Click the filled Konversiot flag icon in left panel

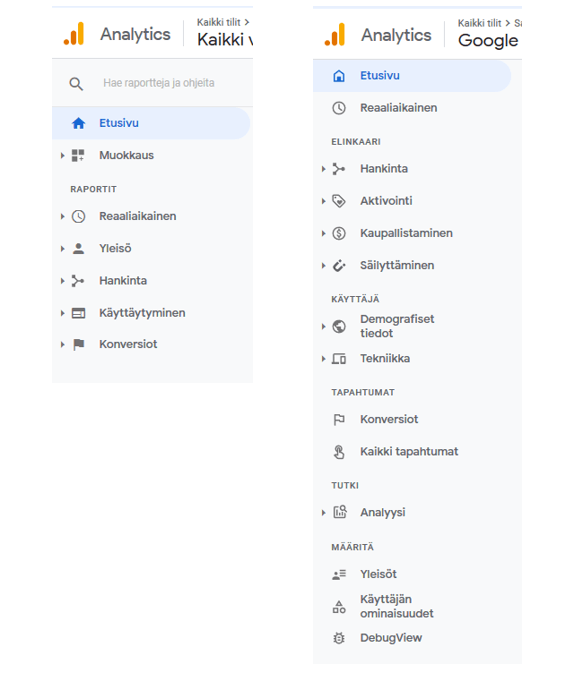79,344
